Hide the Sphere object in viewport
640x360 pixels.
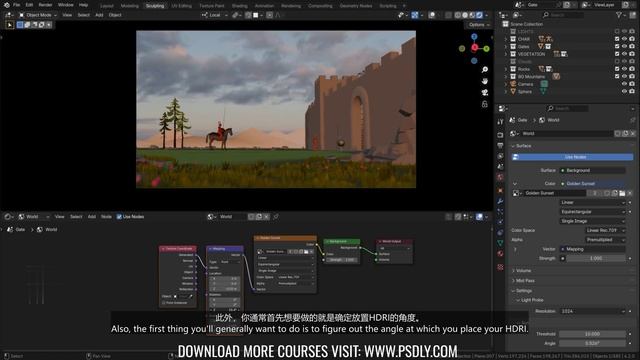tap(624, 91)
